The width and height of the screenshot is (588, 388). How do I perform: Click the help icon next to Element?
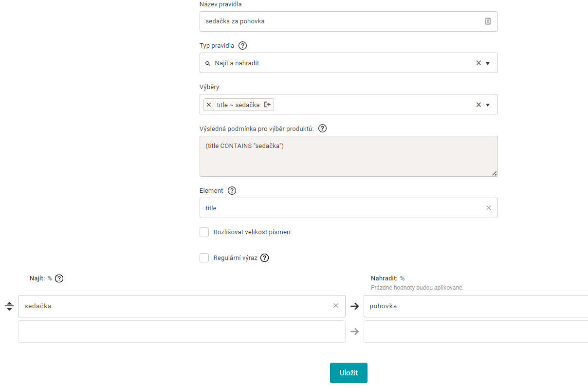coord(232,191)
